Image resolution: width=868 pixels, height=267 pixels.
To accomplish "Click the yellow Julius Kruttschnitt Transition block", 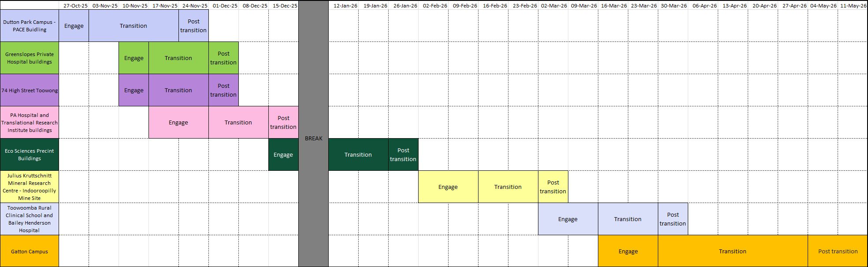I will click(x=508, y=187).
